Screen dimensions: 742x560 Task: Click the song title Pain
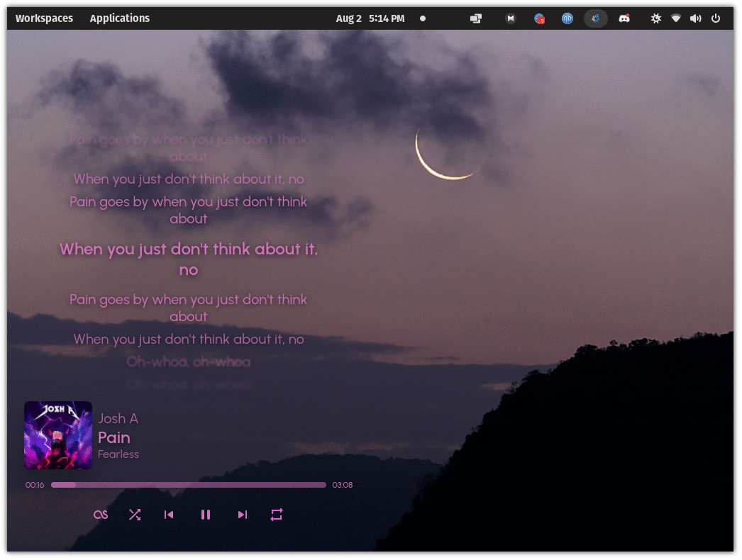pyautogui.click(x=114, y=437)
